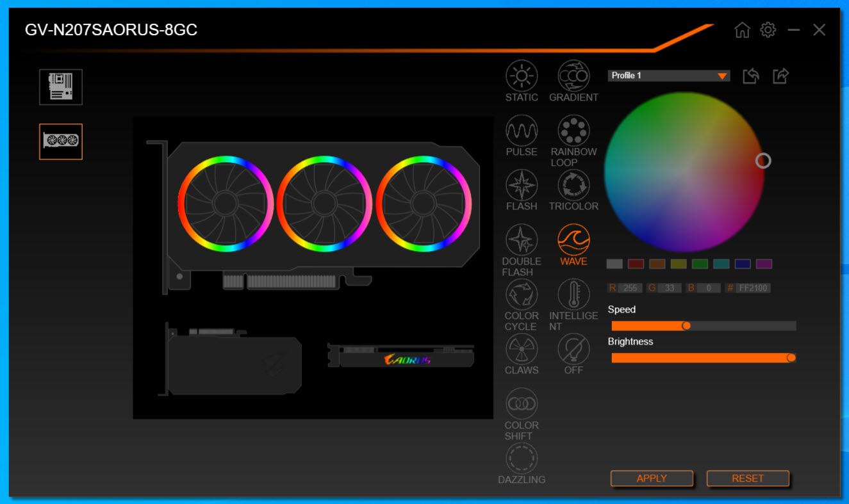Pick the yellow-olive color swatch

click(x=679, y=264)
